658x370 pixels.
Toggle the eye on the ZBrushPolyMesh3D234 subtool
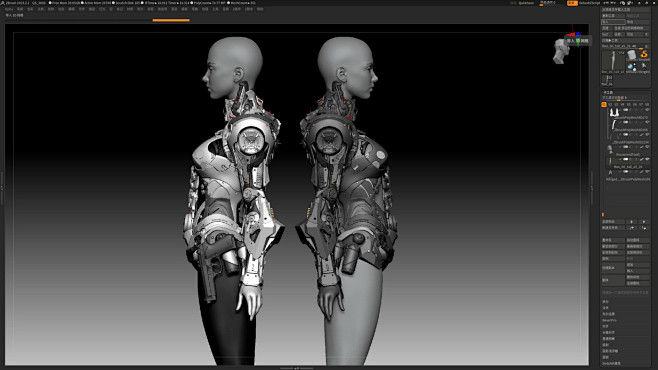(647, 135)
